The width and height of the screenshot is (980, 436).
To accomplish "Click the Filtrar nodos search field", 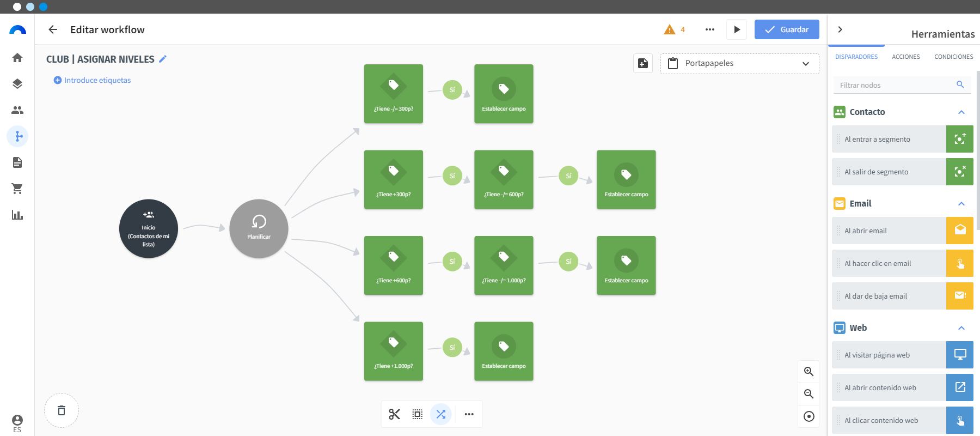I will click(x=902, y=85).
